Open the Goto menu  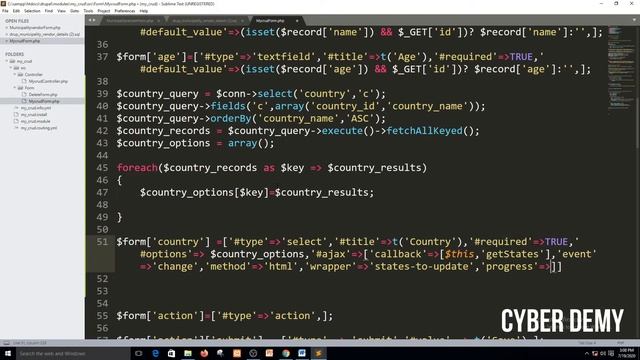coord(74,11)
